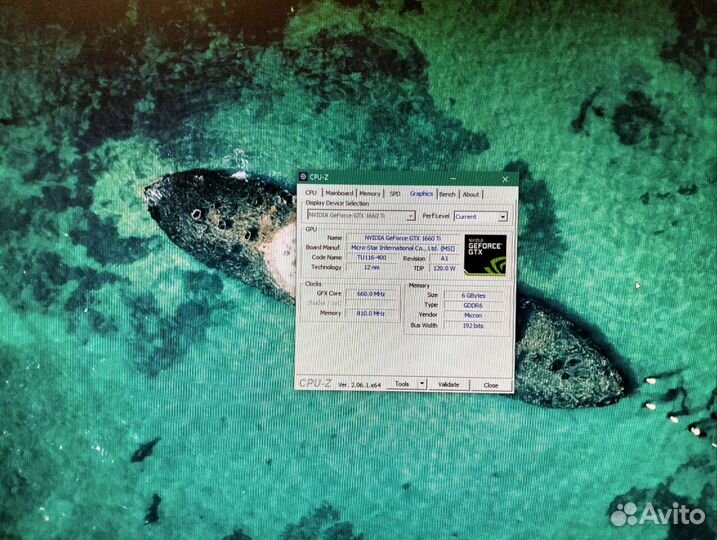Select the SPD tab
The width and height of the screenshot is (717, 540).
tap(395, 194)
